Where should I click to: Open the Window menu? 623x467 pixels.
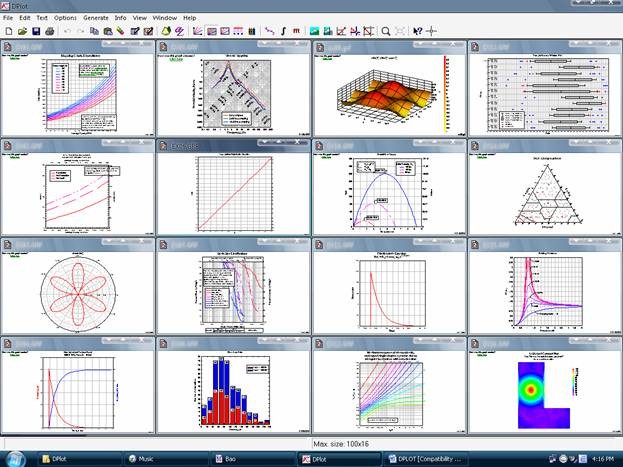coord(164,18)
